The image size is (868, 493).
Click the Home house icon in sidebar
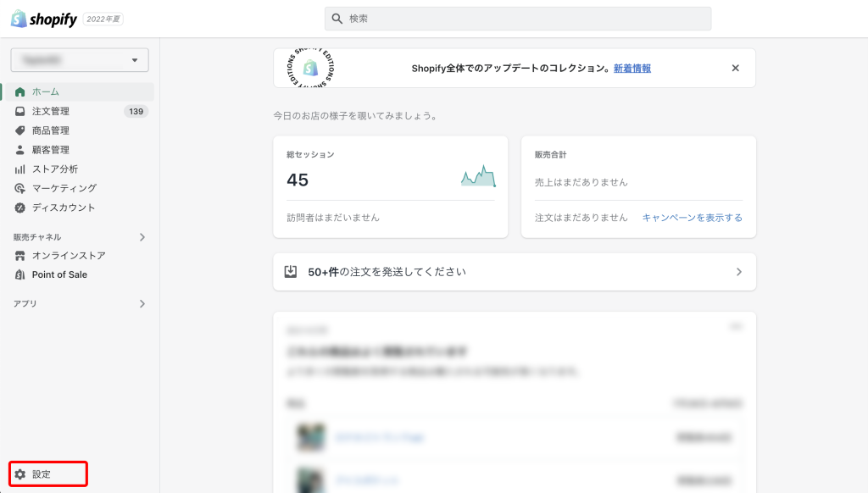pos(20,91)
